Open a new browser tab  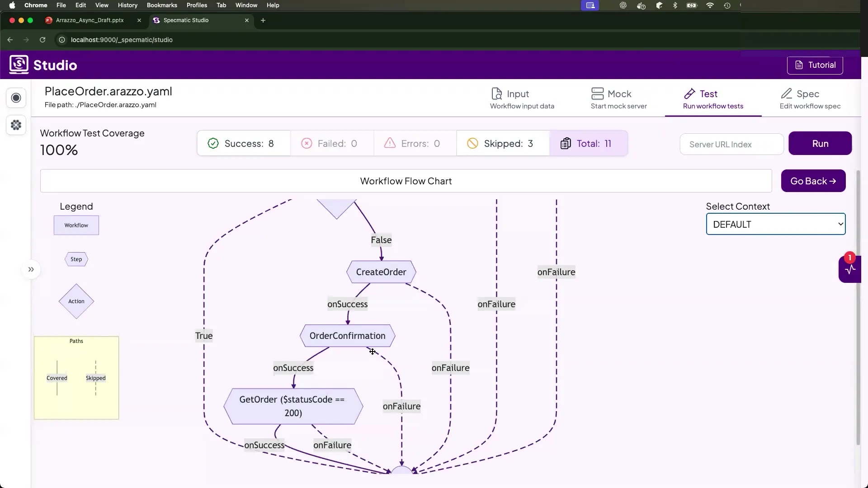263,20
